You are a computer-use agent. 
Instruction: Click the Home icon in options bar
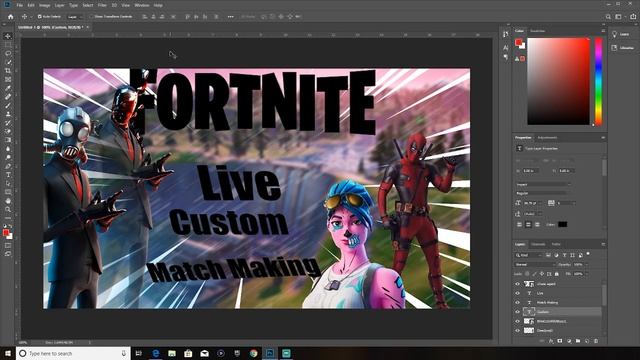11,17
